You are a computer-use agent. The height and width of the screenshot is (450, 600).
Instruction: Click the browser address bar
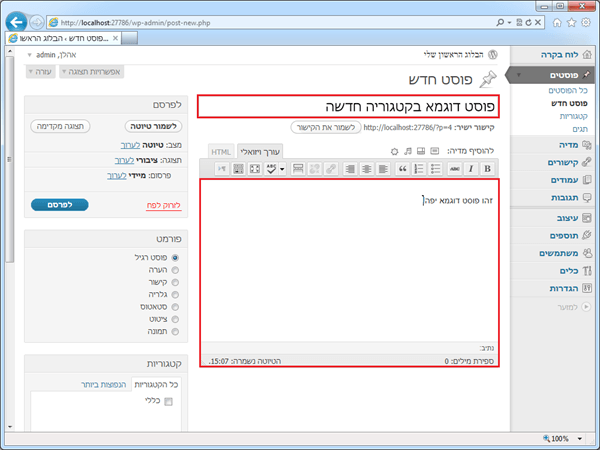point(272,23)
